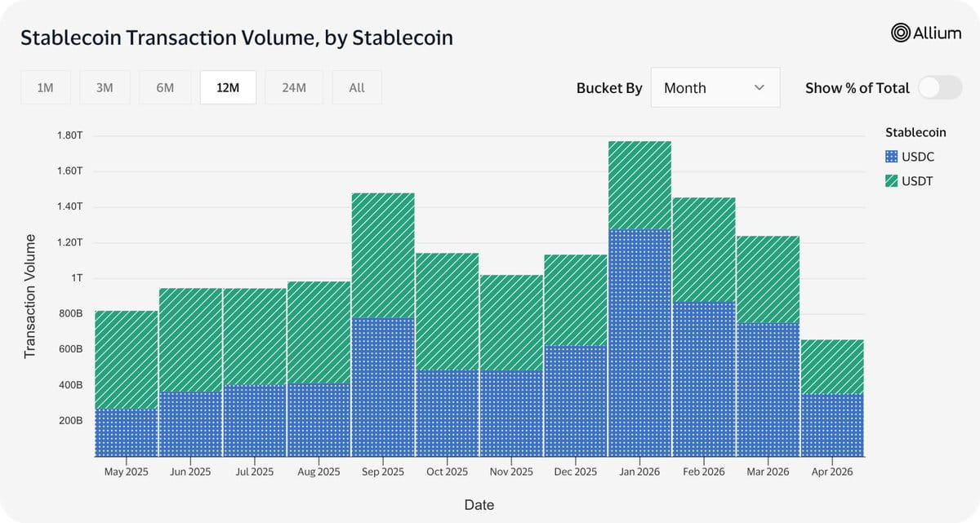
Task: Click the May 2025 USDT bar segment
Action: (x=127, y=360)
